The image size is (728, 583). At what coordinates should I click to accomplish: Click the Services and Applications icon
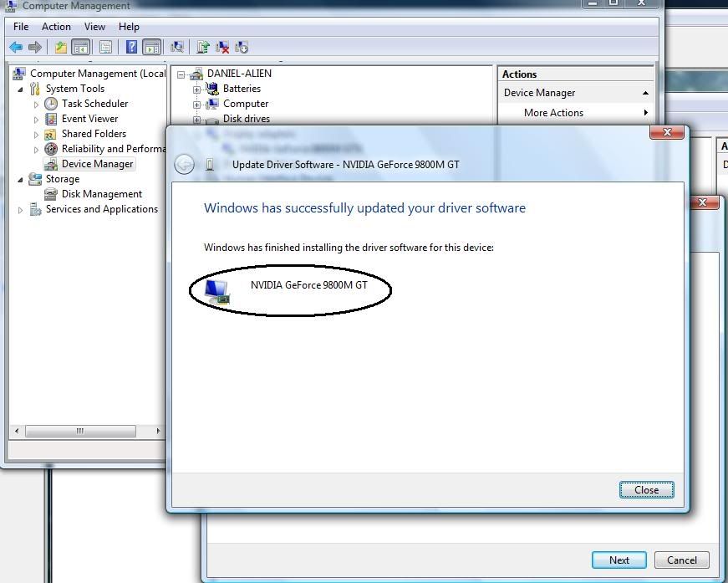pyautogui.click(x=35, y=209)
